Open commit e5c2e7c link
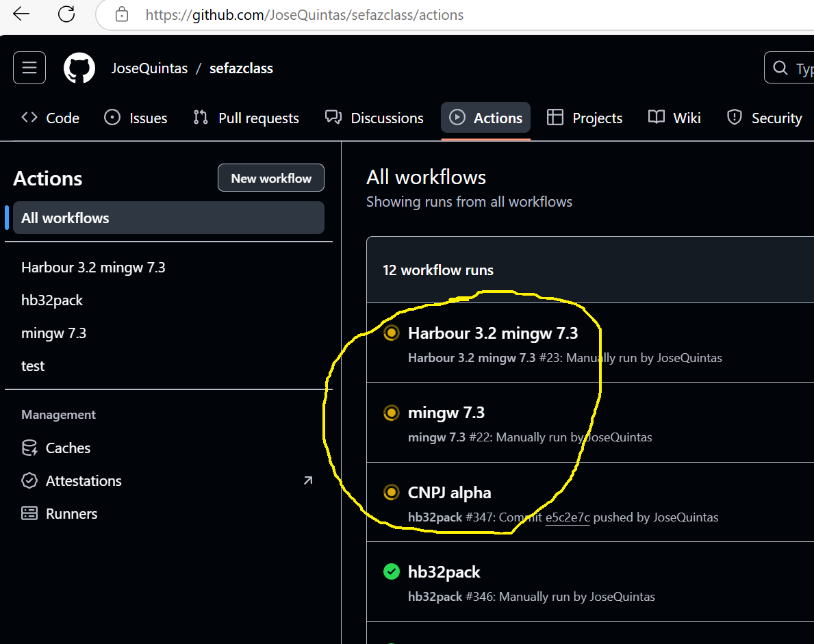 568,517
